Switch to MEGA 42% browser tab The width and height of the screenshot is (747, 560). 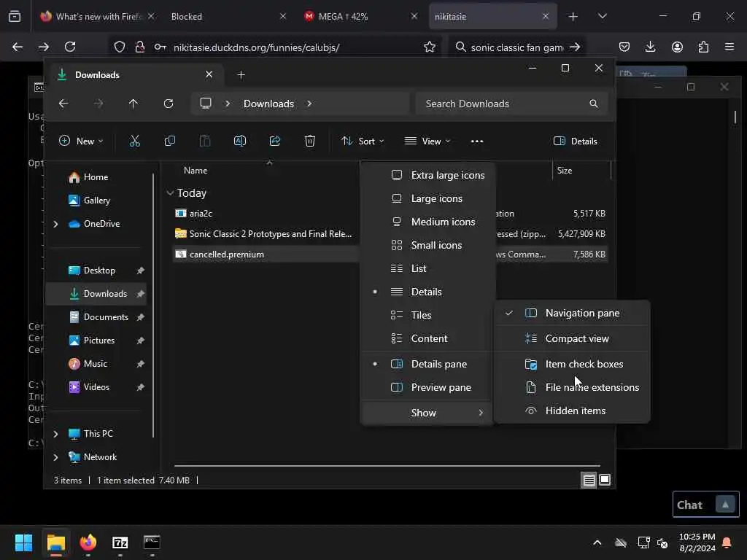pos(361,16)
